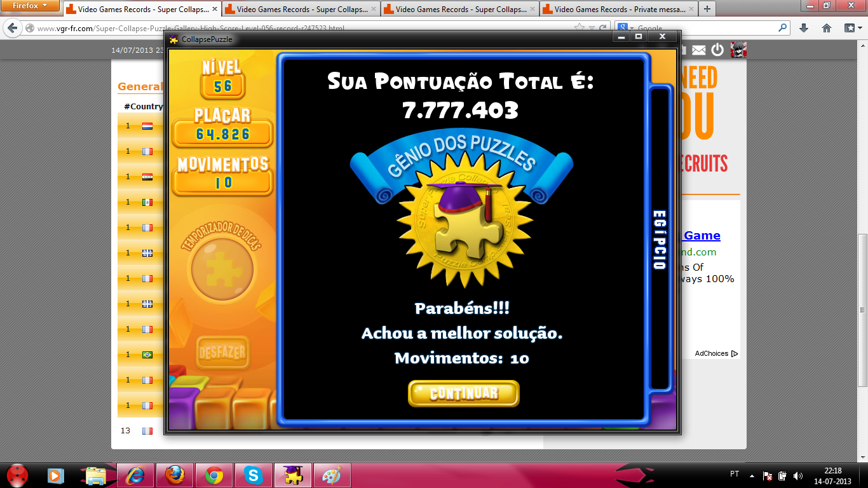Click the Continuar button in the game
Screen dimensions: 868x488
(463, 393)
